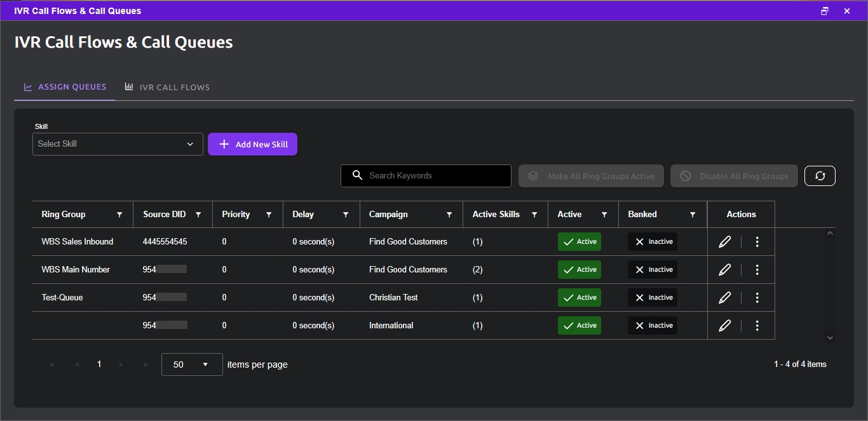Filter the Priority column
Viewport: 868px width, 421px height.
[269, 215]
